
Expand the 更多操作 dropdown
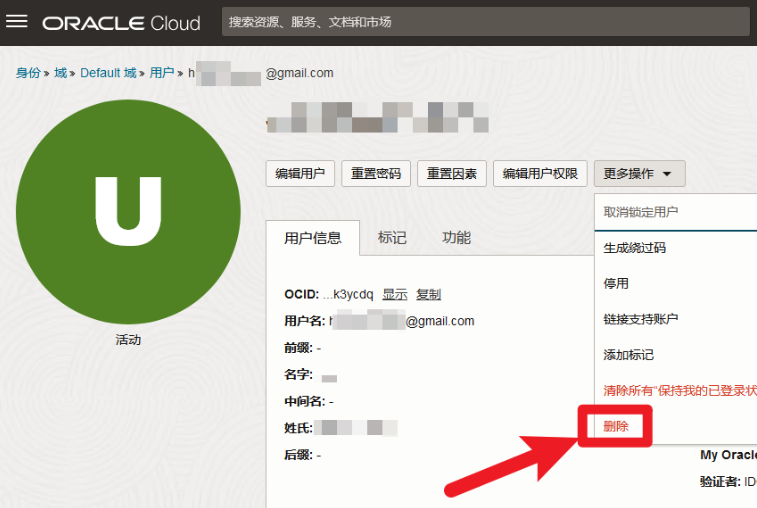click(x=639, y=174)
